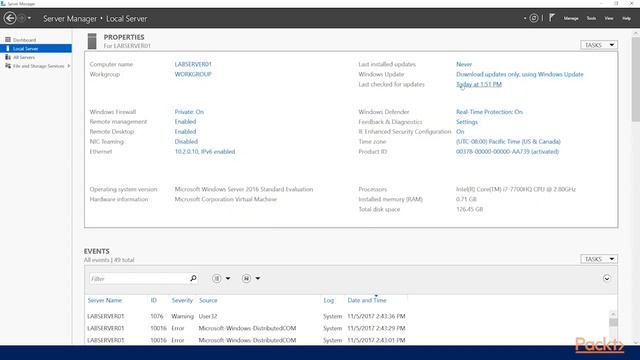The height and width of the screenshot is (360, 640).
Task: Click Remote Desktop Enabled link
Action: coord(185,131)
